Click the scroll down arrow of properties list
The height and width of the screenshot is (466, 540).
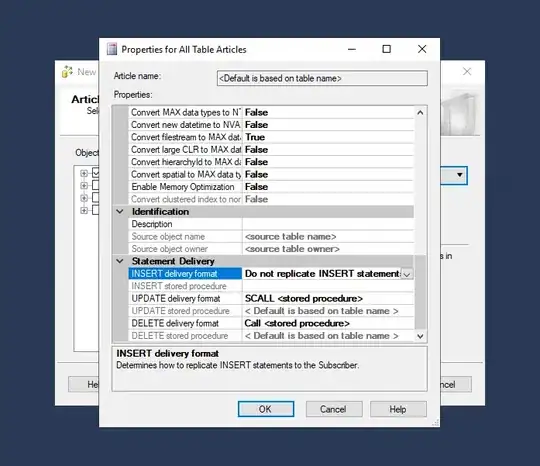click(x=420, y=336)
